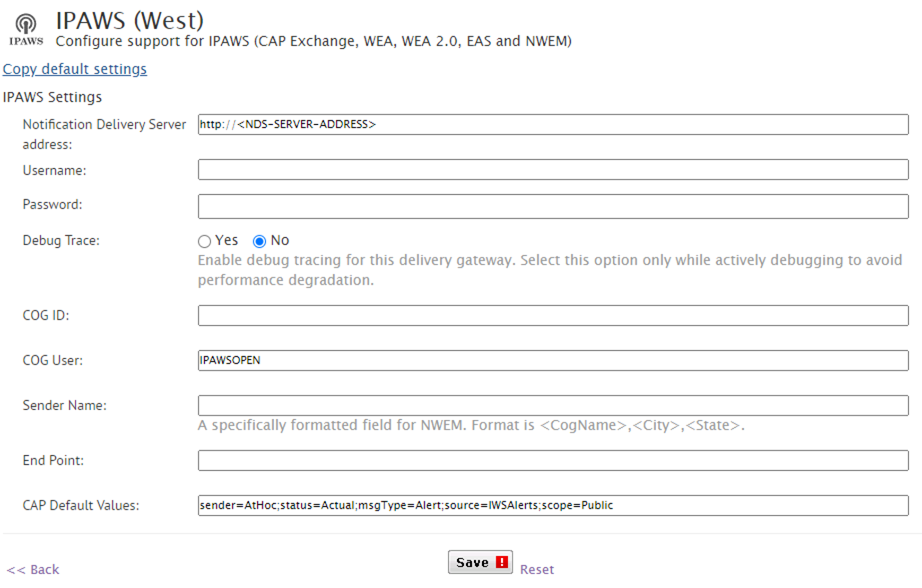The width and height of the screenshot is (922, 588).
Task: Click the red exclamation icon on Save
Action: (502, 562)
